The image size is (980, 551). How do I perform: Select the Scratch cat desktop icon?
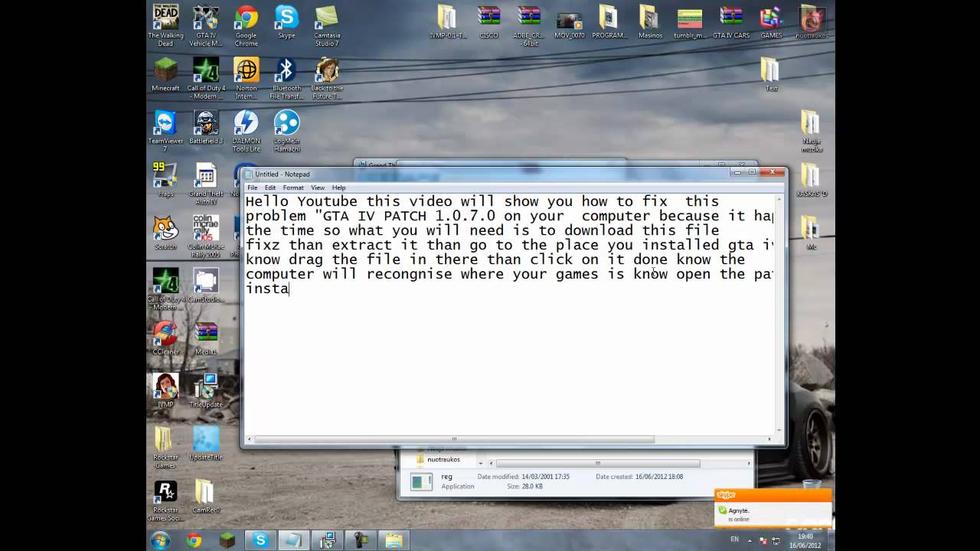165,233
